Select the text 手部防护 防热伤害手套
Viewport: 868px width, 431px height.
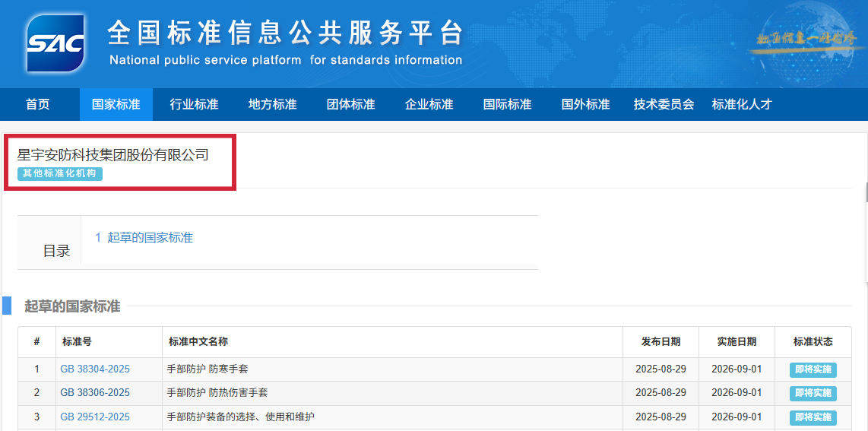pyautogui.click(x=217, y=393)
